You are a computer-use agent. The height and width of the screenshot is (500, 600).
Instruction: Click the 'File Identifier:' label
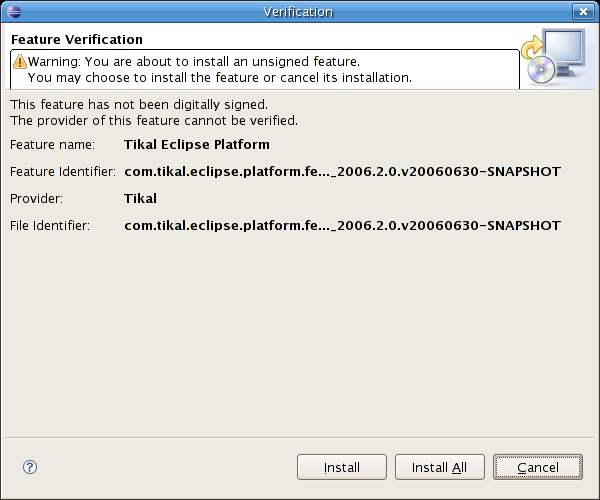(50, 225)
